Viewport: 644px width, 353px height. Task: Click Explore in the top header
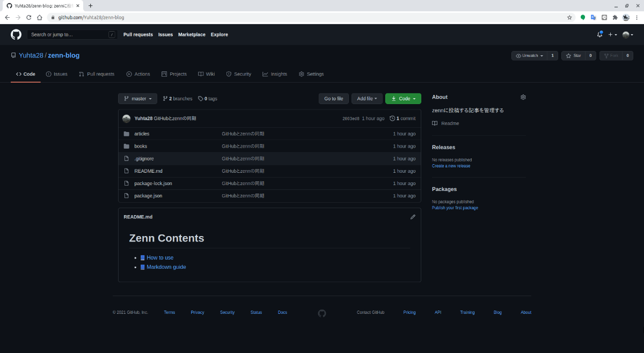pyautogui.click(x=219, y=34)
